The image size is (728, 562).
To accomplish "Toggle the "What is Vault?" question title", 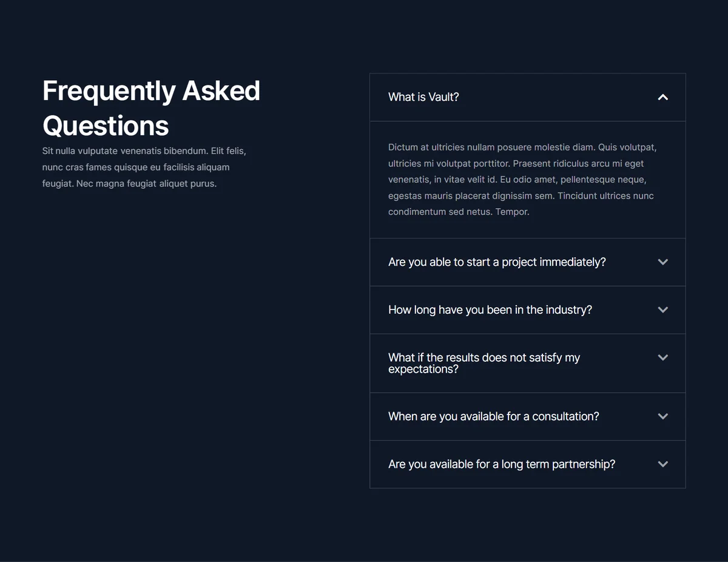I will click(x=423, y=97).
